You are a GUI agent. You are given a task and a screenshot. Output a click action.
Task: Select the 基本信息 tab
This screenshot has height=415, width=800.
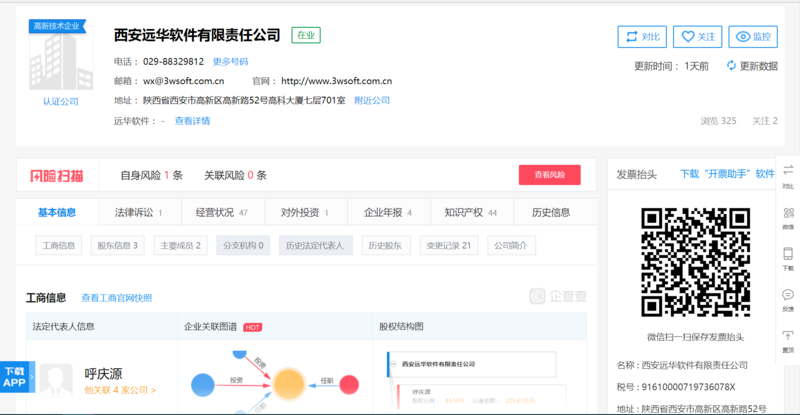pos(57,212)
